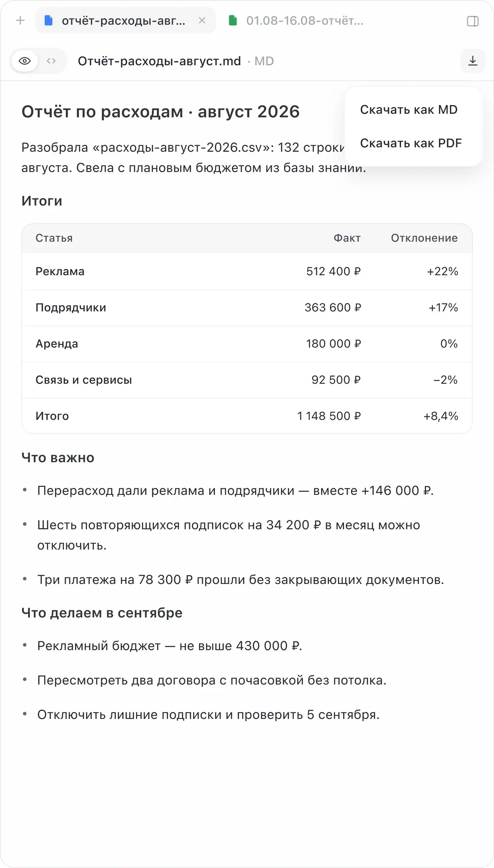Select the Реклама table row
This screenshot has height=868, width=494.
(x=247, y=271)
